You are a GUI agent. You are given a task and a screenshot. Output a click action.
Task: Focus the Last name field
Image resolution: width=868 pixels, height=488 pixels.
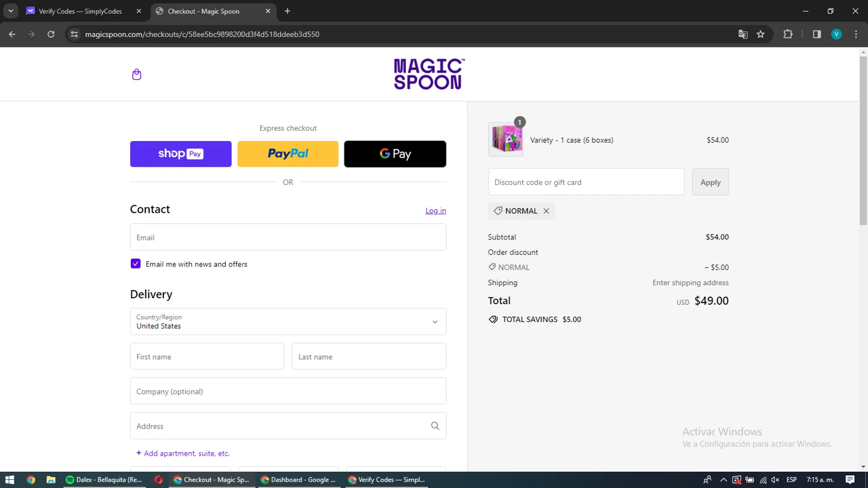(369, 356)
